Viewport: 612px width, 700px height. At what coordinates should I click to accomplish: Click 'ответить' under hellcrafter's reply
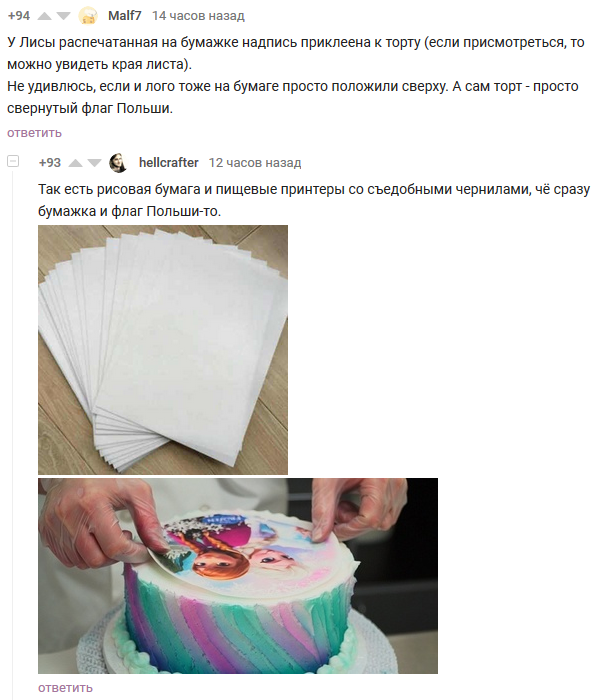[x=65, y=688]
